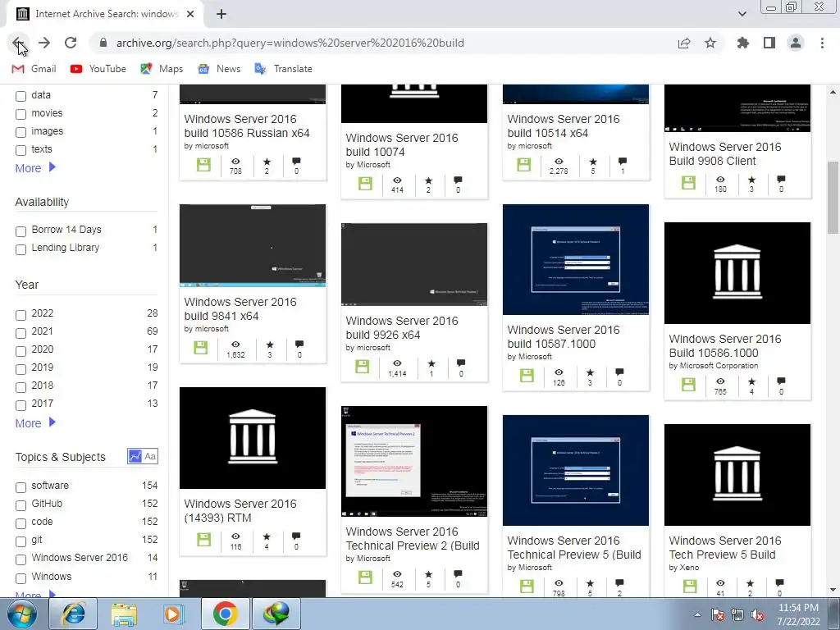Open News bookmark

coord(218,69)
